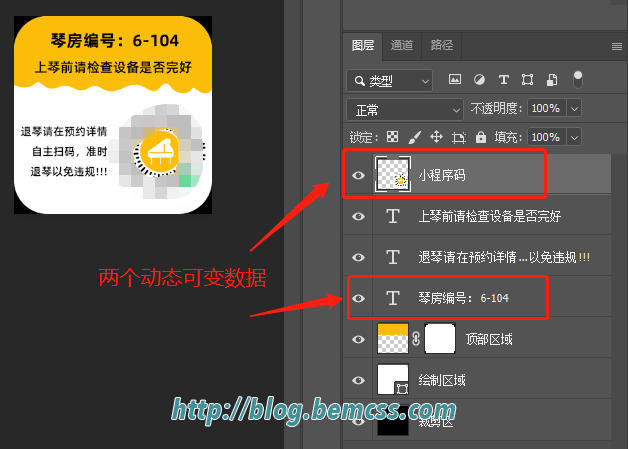Screen dimensions: 628x449
Task: Click the lock all padlock icon
Action: (x=481, y=137)
